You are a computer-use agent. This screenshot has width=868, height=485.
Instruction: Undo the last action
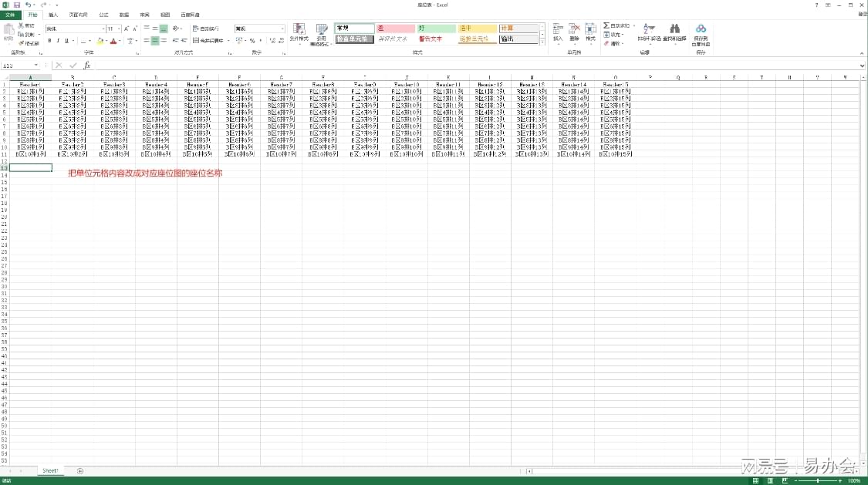29,5
